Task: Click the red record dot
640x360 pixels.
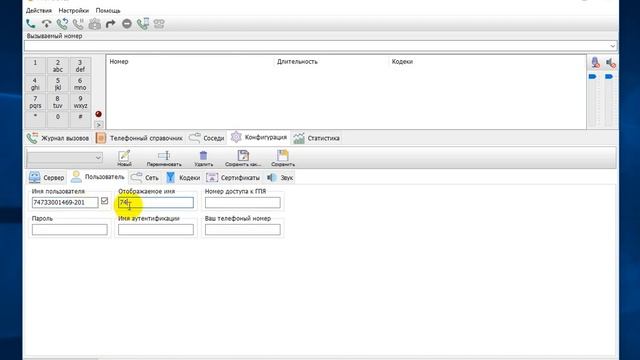Action: tap(98, 114)
